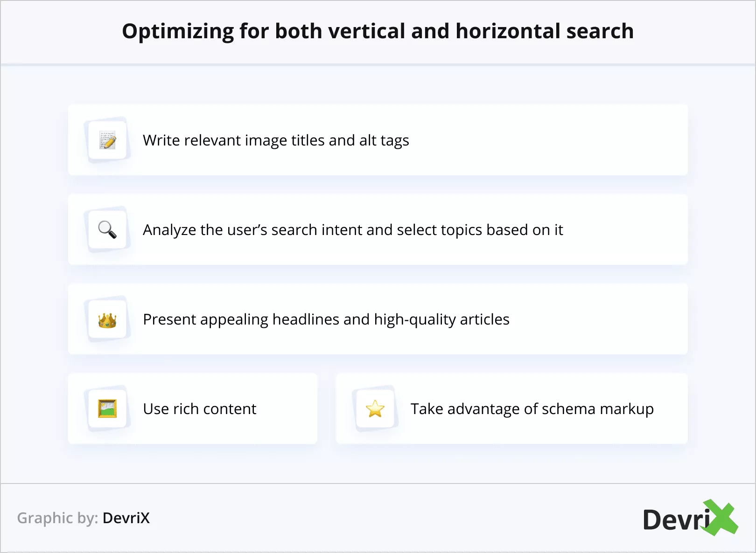Click the memo and pencil icon
Screen dimensions: 756x553
(107, 140)
